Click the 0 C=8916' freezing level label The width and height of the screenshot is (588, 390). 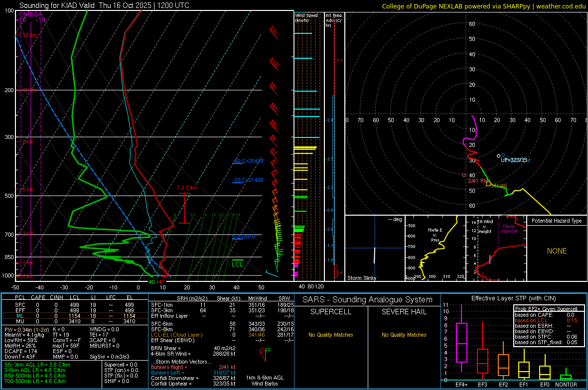(244, 237)
